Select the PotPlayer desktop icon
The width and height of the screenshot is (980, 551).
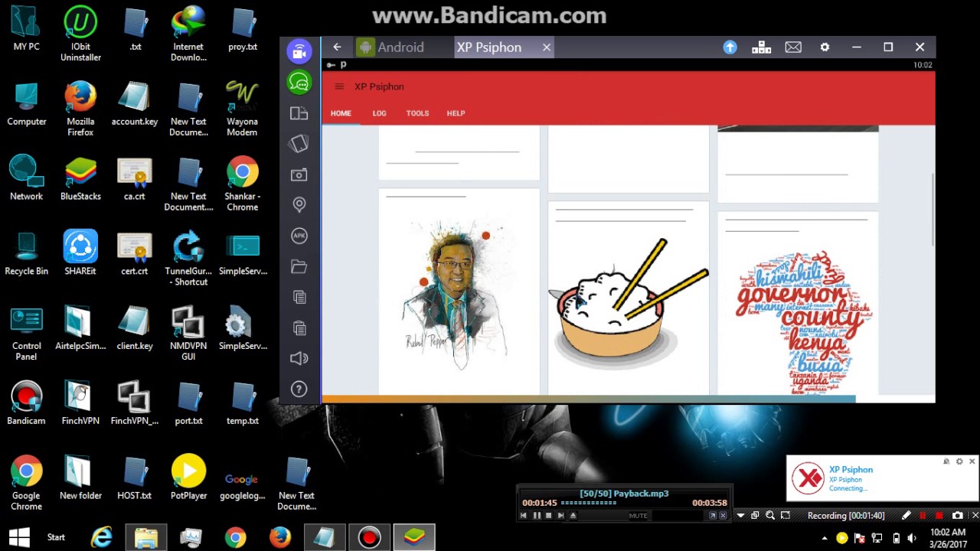pos(188,478)
